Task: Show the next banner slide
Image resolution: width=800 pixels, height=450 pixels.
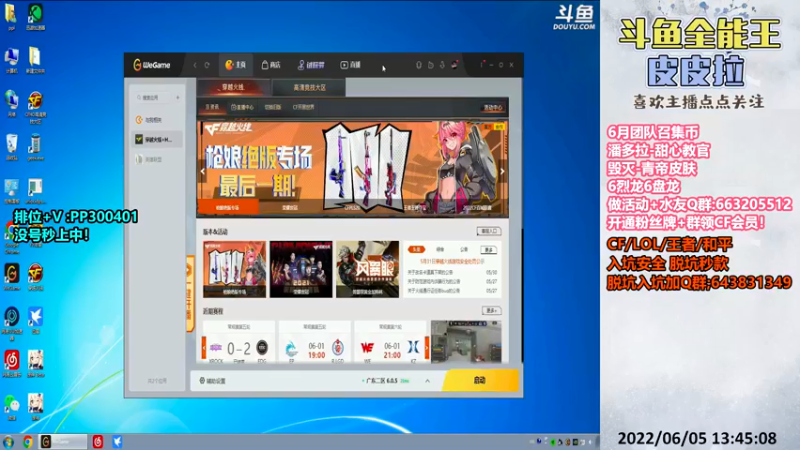Action: pyautogui.click(x=502, y=171)
